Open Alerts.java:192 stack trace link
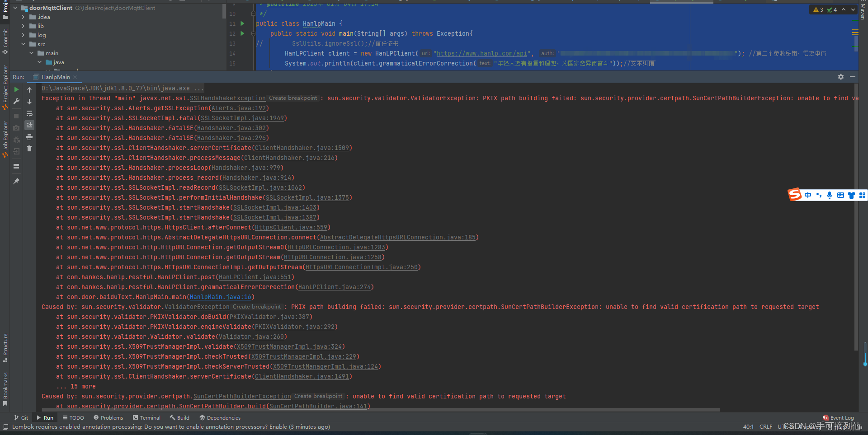 [239, 108]
